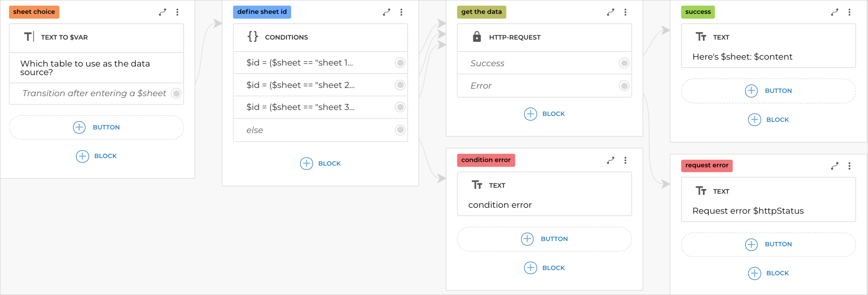Click the curly-braces CONDITIONS icon
This screenshot has height=295, width=868.
click(x=253, y=37)
